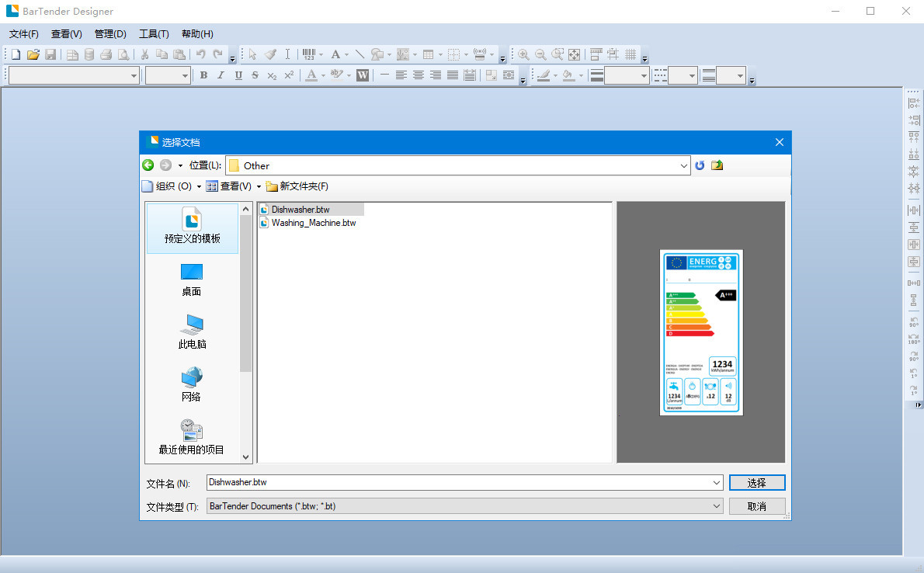The image size is (924, 573).
Task: Select the Washing_Machine.btw file
Action: click(314, 223)
